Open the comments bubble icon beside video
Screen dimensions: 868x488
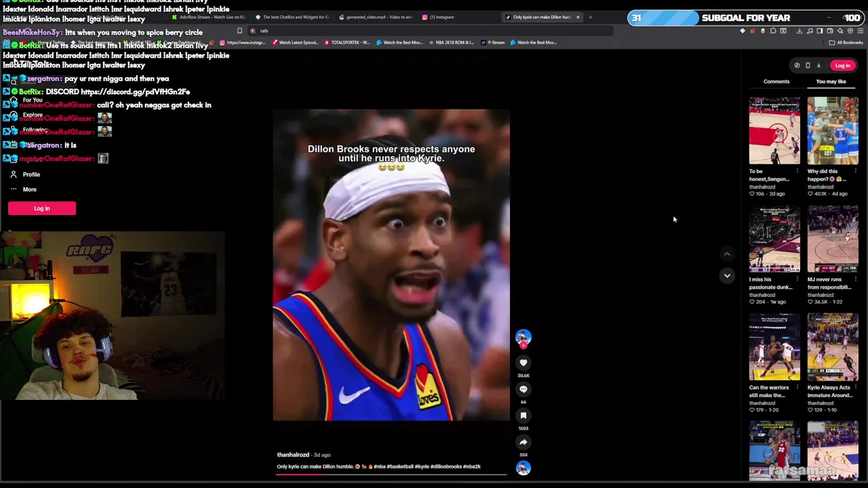[x=523, y=389]
